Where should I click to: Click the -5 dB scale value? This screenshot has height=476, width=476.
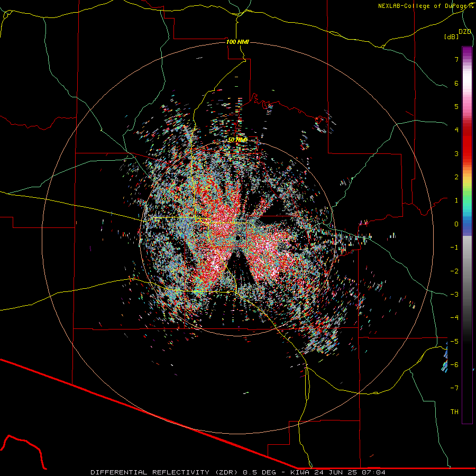tap(454, 341)
